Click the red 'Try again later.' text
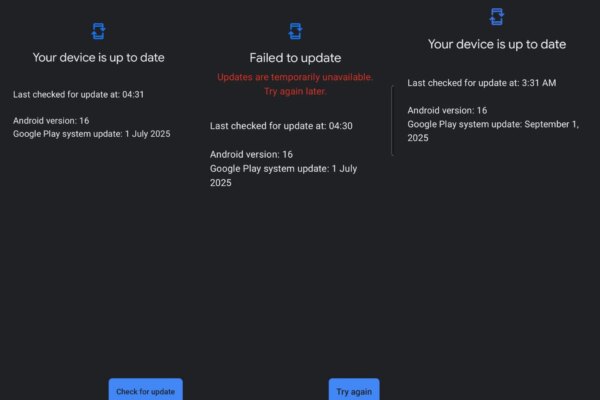The width and height of the screenshot is (600, 400). 295,91
